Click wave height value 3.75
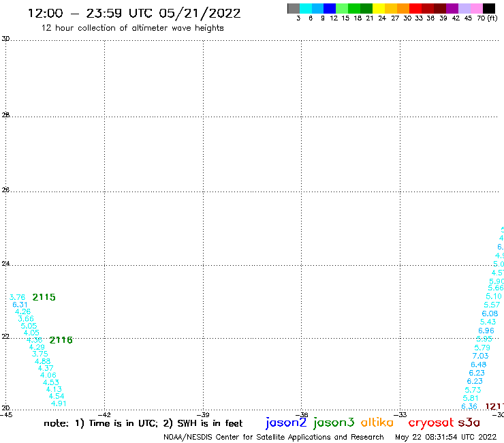This screenshot has width=504, height=443. 40,354
